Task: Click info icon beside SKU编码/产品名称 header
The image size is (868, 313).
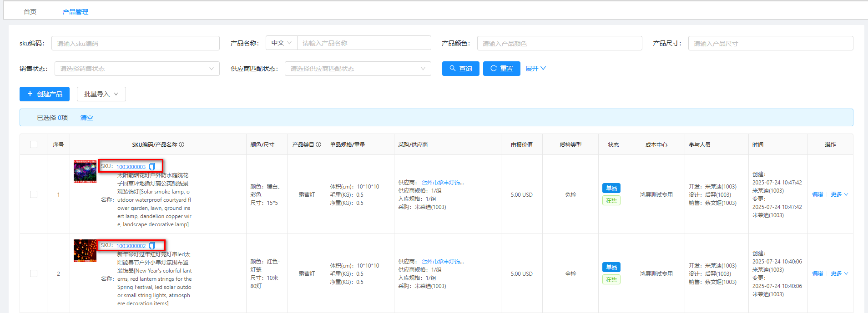Action: coord(182,144)
